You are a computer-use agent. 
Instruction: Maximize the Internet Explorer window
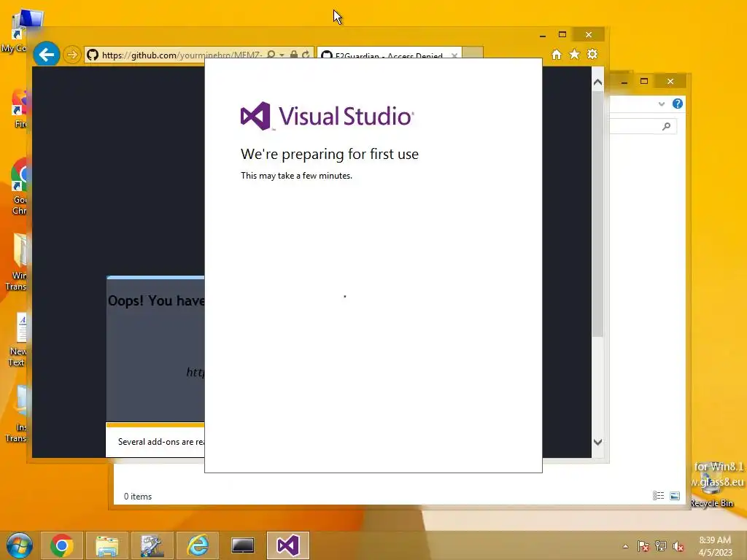click(562, 35)
